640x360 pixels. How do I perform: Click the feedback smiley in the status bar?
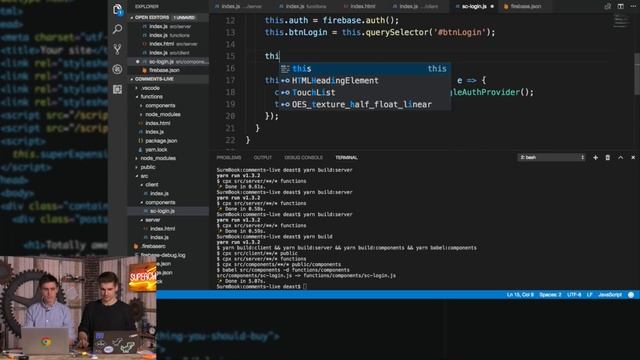(x=631, y=295)
